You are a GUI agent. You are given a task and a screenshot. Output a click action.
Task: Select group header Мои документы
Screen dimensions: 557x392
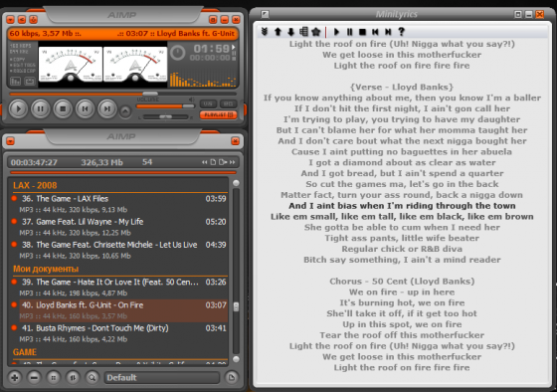(x=46, y=269)
